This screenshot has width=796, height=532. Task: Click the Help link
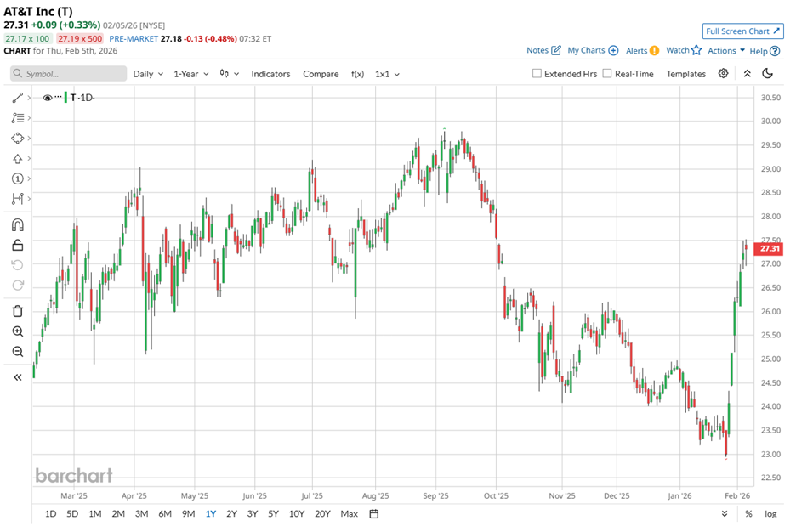tap(759, 51)
